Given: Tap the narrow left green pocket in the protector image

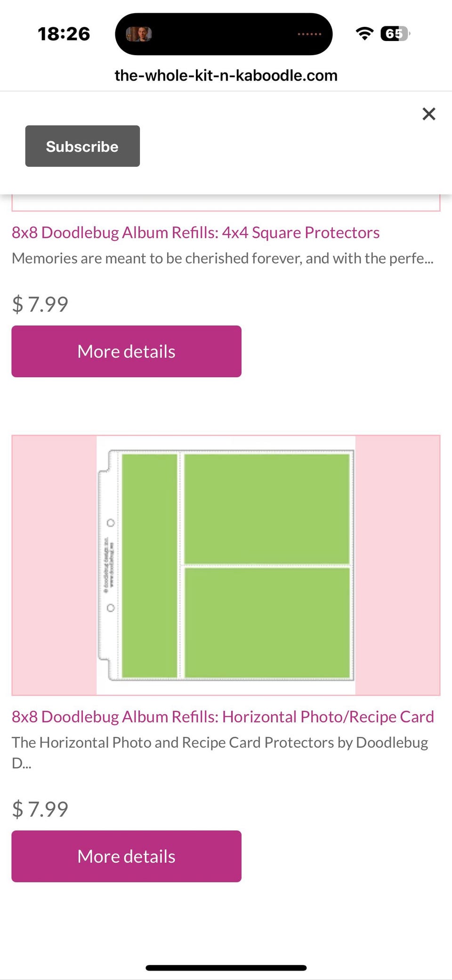Looking at the screenshot, I should coord(149,565).
